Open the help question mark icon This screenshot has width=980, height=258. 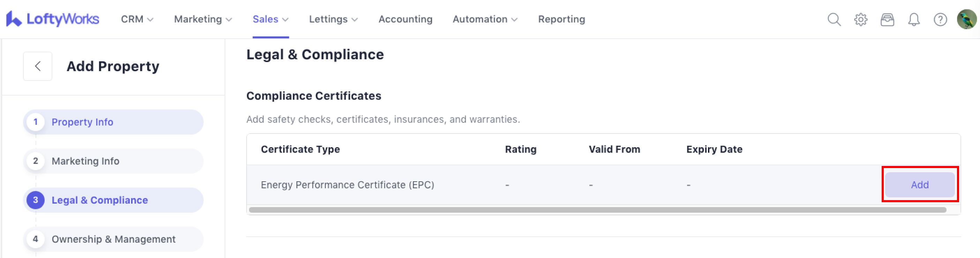(x=940, y=19)
